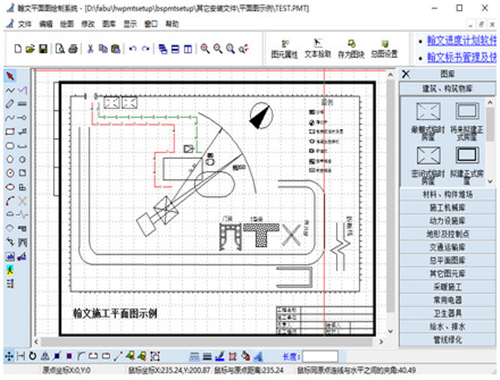Open the 绘图 menu
This screenshot has width=500, height=380.
pos(67,24)
